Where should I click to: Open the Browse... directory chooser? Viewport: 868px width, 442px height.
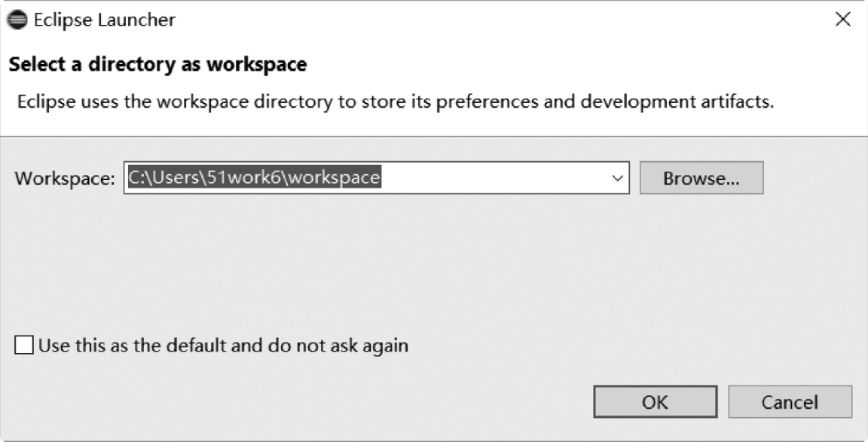click(x=701, y=178)
